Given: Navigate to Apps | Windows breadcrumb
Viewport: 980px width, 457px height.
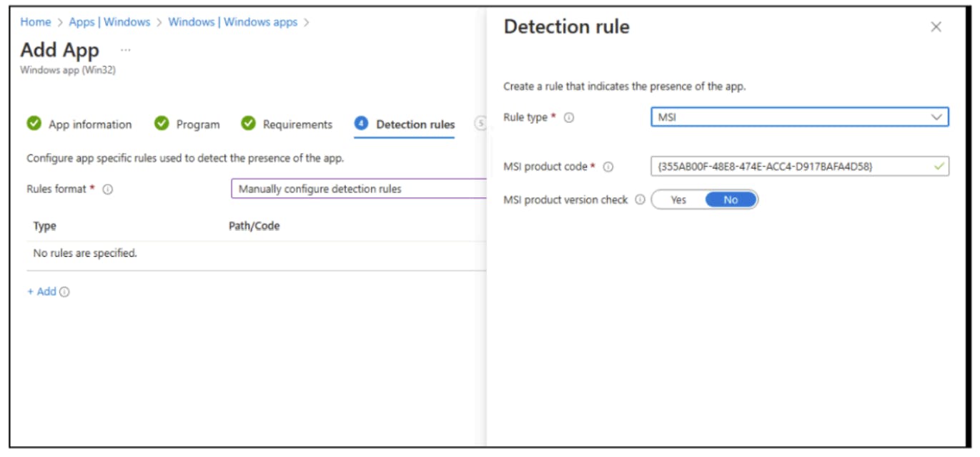Looking at the screenshot, I should (109, 22).
